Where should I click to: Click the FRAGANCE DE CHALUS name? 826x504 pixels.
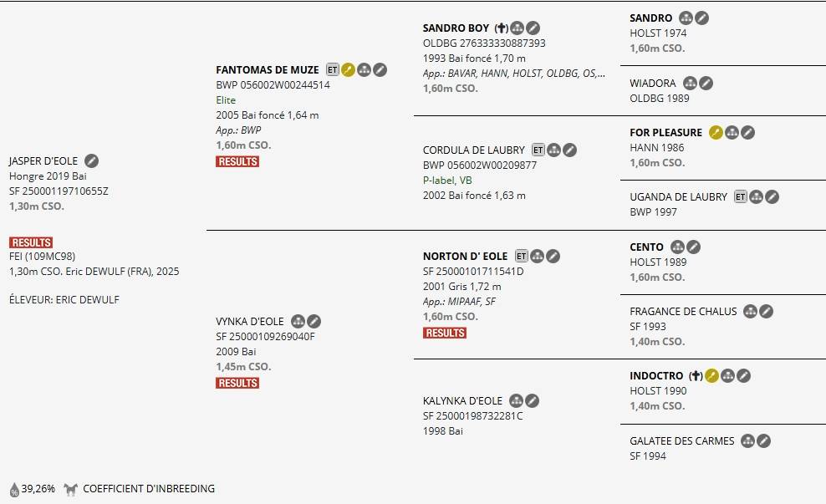click(683, 311)
